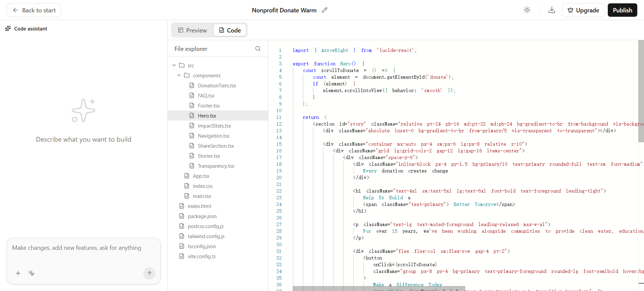Go back using Back to start
Screen dimensions: 644x291
[34, 10]
